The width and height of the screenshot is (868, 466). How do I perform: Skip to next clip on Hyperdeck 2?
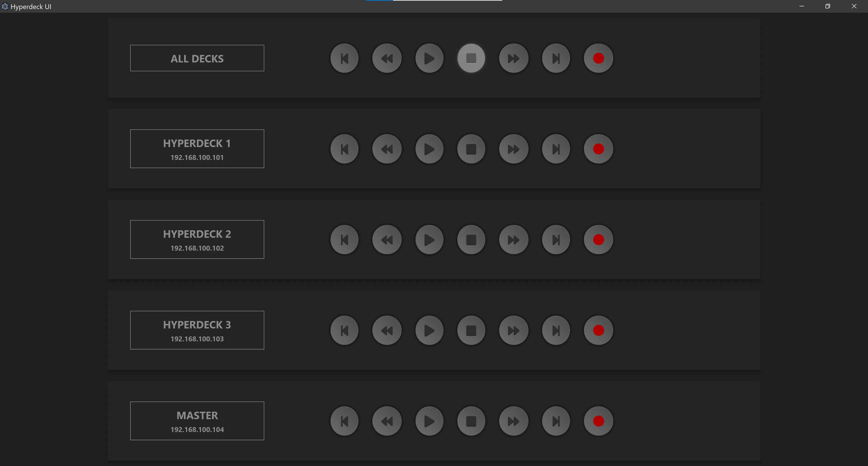point(556,240)
